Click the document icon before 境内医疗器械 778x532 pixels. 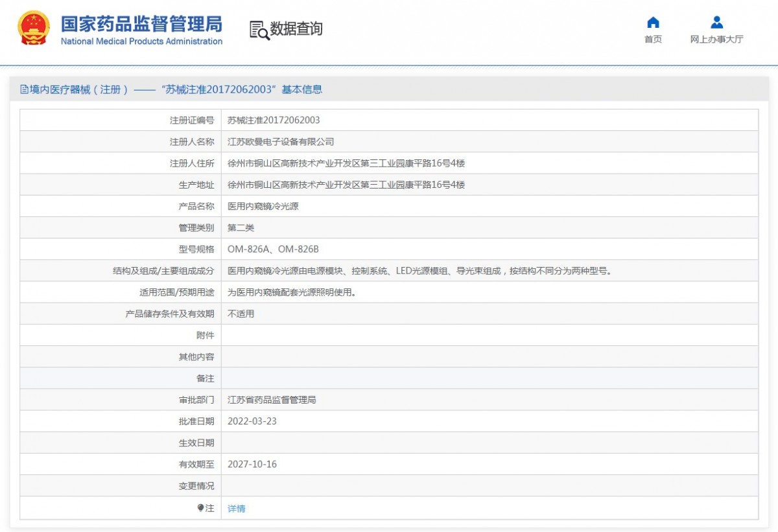click(24, 89)
